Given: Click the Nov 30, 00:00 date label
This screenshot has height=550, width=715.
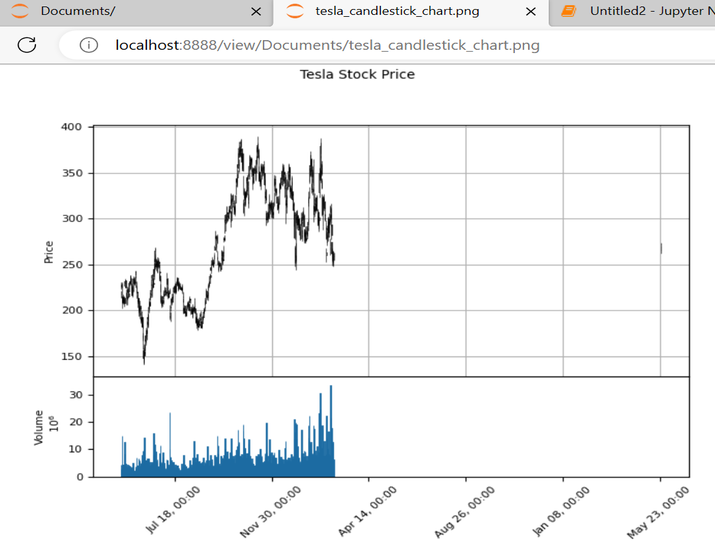Looking at the screenshot, I should click(x=270, y=511).
